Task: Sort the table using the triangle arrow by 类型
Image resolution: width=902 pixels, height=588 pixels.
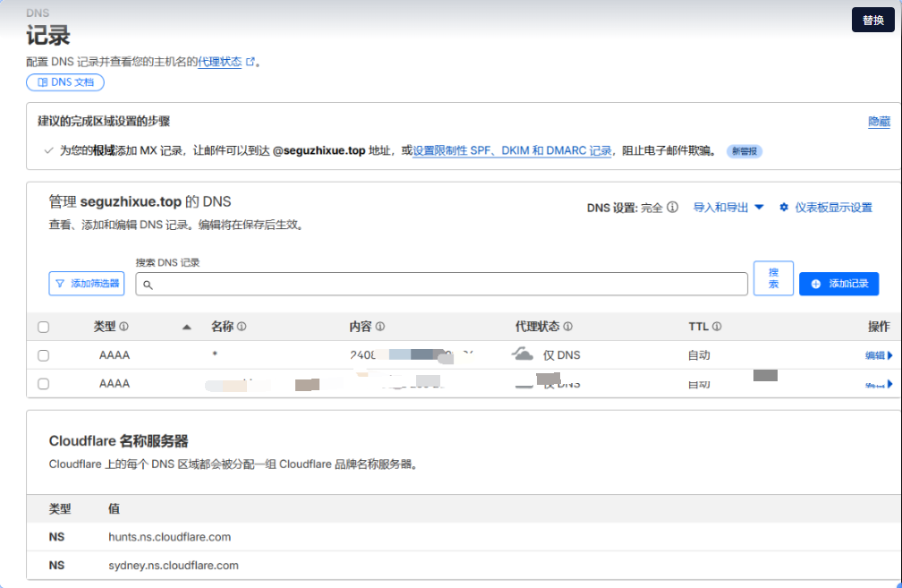Action: coord(187,328)
